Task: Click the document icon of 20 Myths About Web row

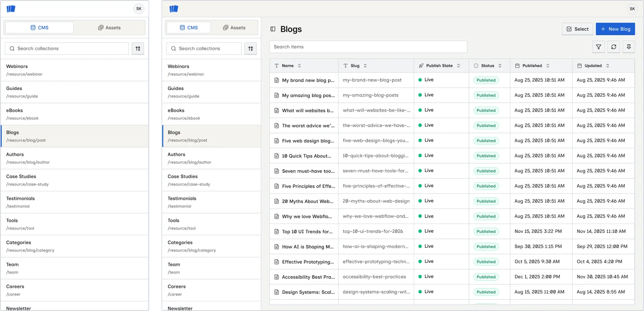Action: pos(277,201)
